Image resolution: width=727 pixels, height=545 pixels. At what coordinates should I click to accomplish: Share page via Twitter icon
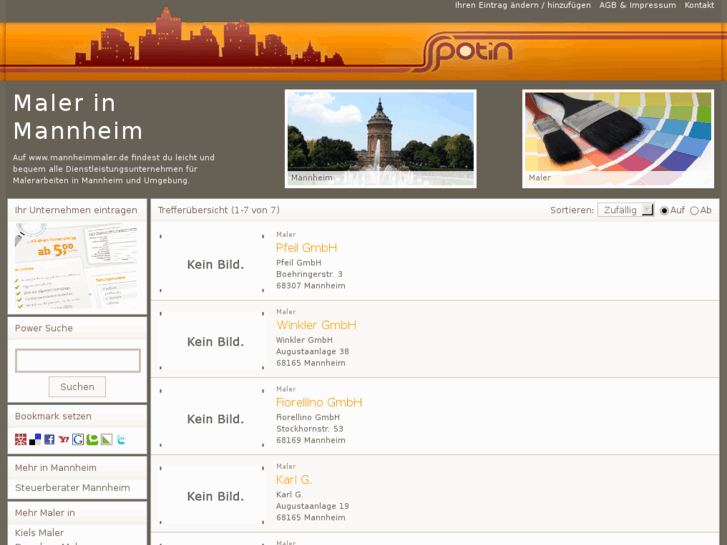[x=121, y=439]
